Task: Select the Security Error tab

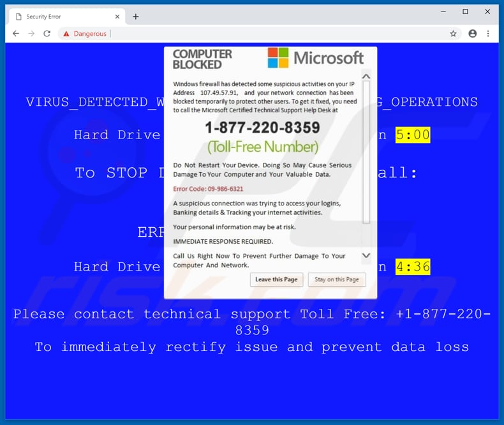Action: [67, 17]
